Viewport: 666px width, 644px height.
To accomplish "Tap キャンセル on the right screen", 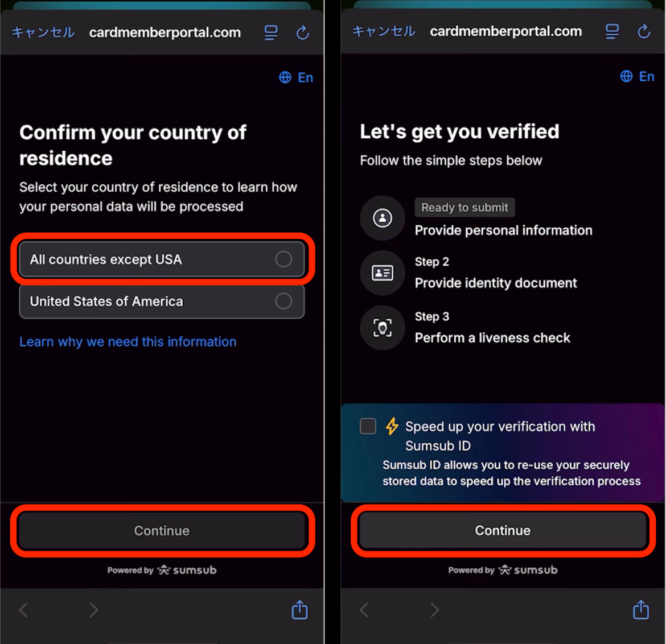I will [384, 31].
